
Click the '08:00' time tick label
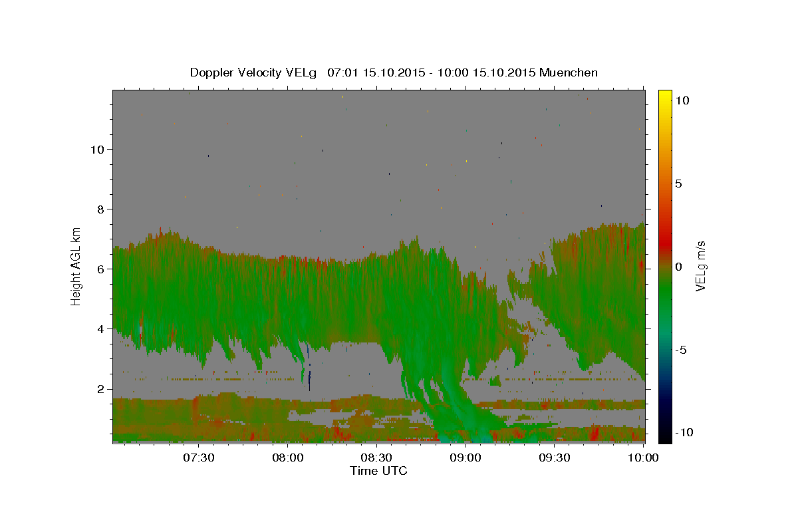click(x=287, y=458)
